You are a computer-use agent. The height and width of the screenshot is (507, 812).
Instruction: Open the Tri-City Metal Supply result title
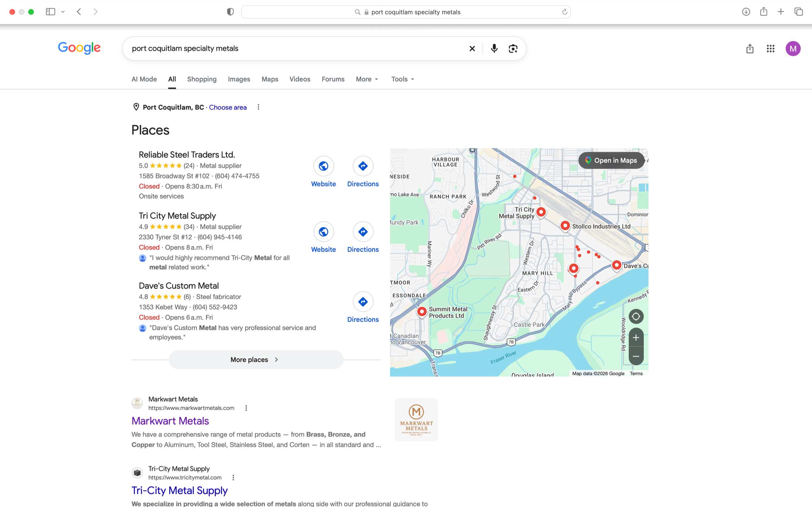pos(179,490)
